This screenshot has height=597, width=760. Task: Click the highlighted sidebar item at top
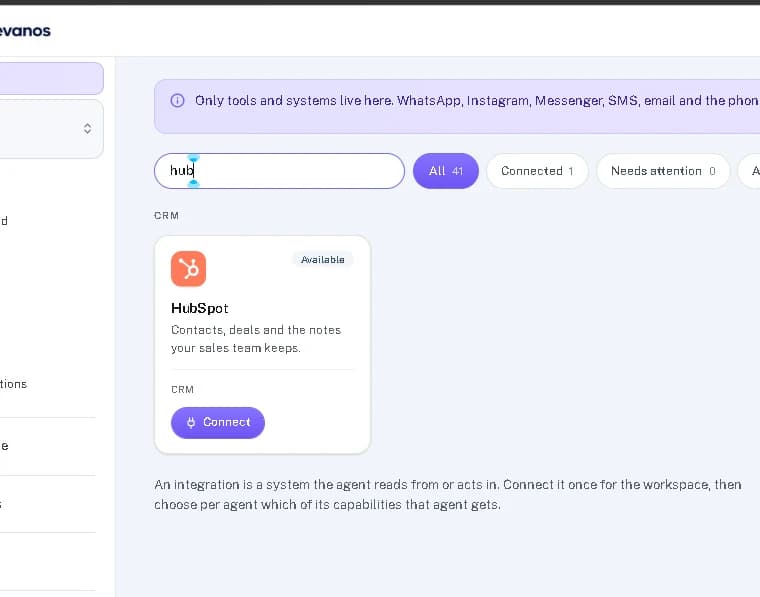51,78
